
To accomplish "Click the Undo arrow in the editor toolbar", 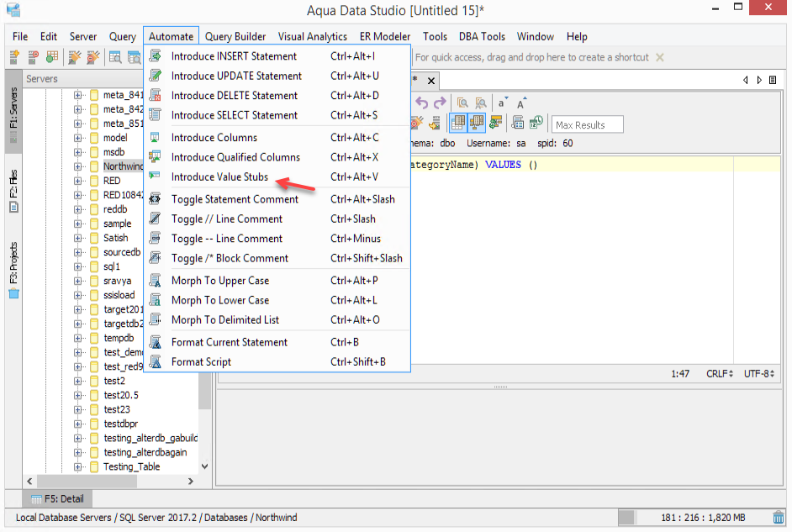I will coord(421,103).
